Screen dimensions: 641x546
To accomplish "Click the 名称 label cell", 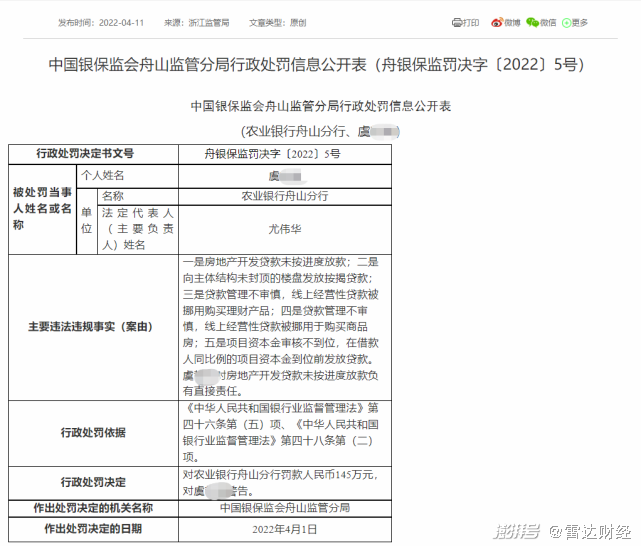I will [x=138, y=197].
